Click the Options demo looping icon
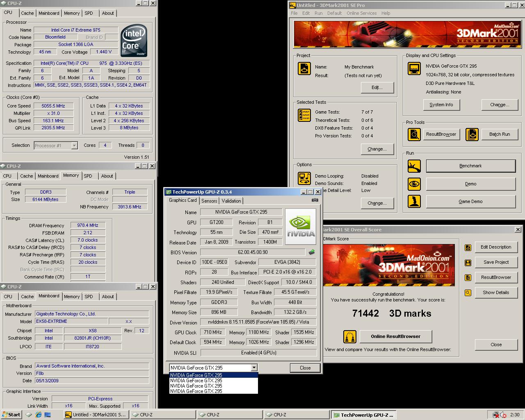Image resolution: width=525 pixels, height=420 pixels. click(304, 178)
